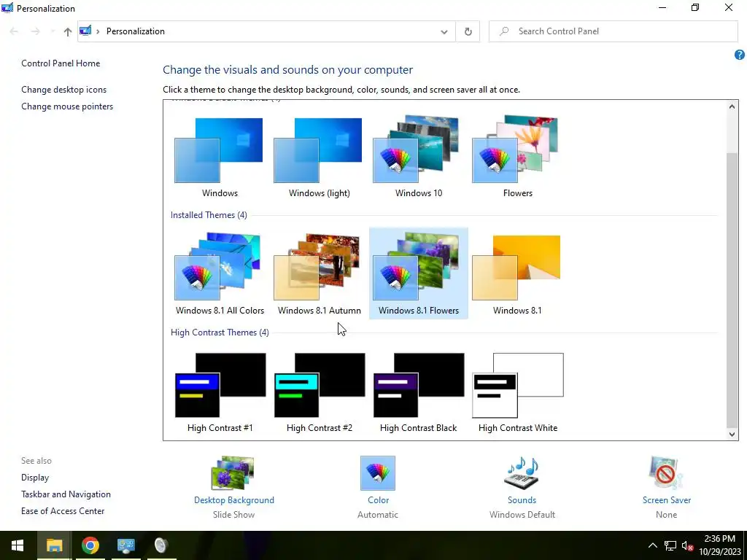Open Change mouse pointers link

click(x=67, y=106)
